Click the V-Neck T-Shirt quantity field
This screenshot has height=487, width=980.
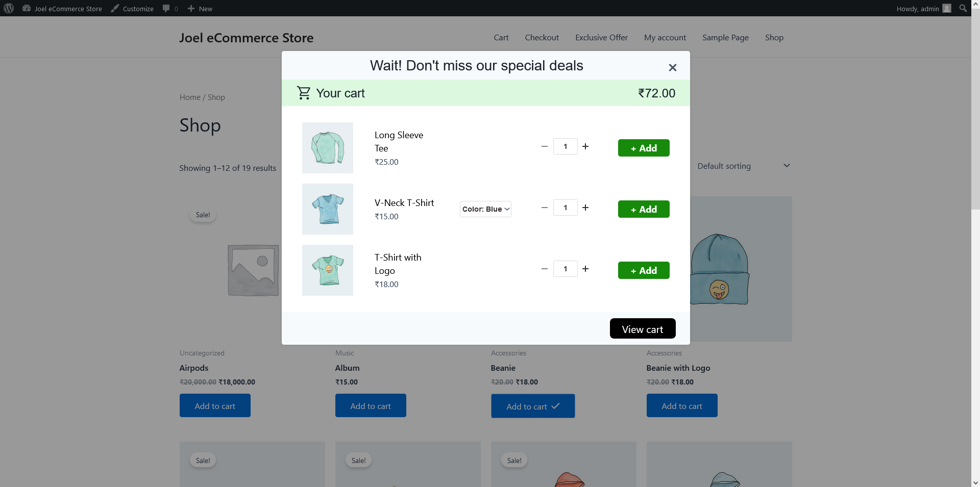(x=565, y=208)
